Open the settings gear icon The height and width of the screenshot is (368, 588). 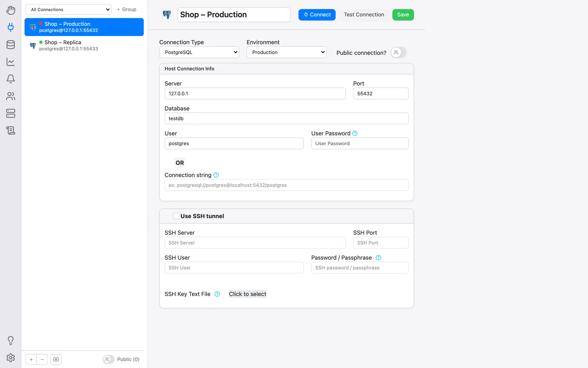pos(10,358)
